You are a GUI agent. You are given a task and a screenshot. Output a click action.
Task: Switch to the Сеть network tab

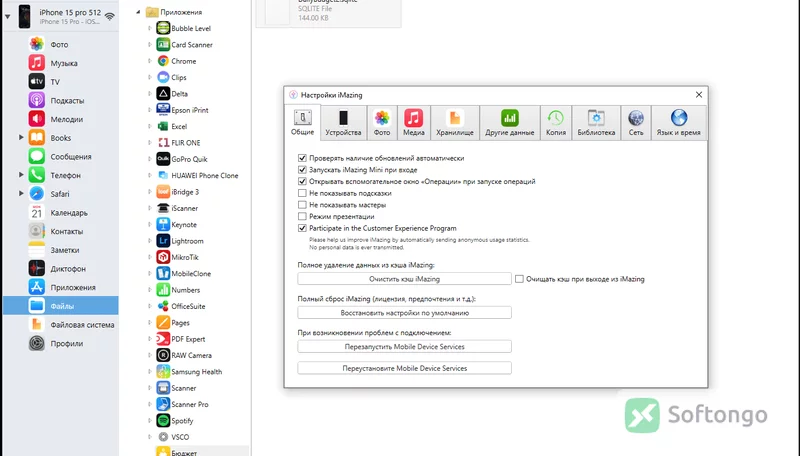[636, 123]
